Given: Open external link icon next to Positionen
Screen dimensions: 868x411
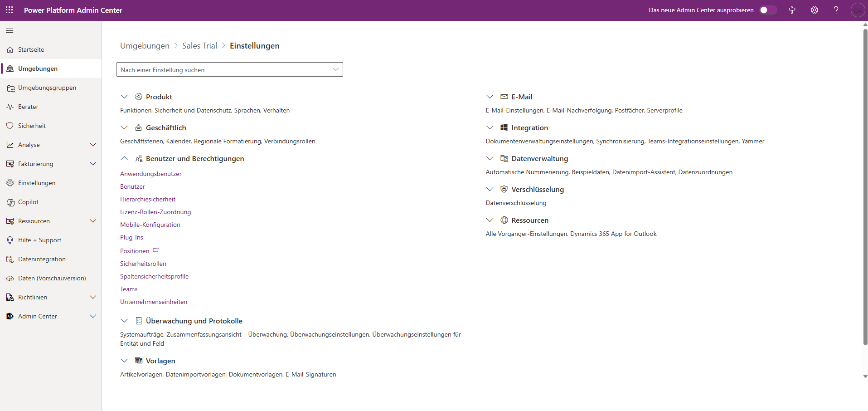Looking at the screenshot, I should click(156, 250).
